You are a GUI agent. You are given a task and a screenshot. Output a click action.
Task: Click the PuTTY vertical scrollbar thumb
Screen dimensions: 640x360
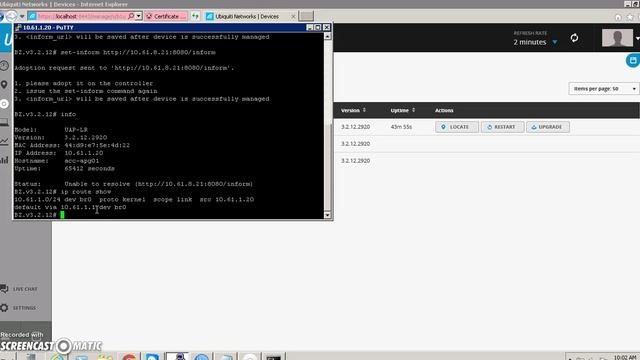[x=327, y=167]
